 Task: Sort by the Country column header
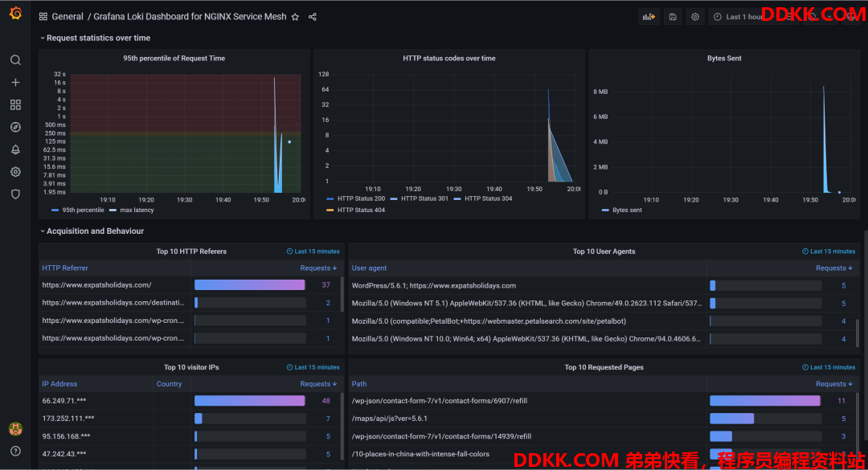[169, 384]
